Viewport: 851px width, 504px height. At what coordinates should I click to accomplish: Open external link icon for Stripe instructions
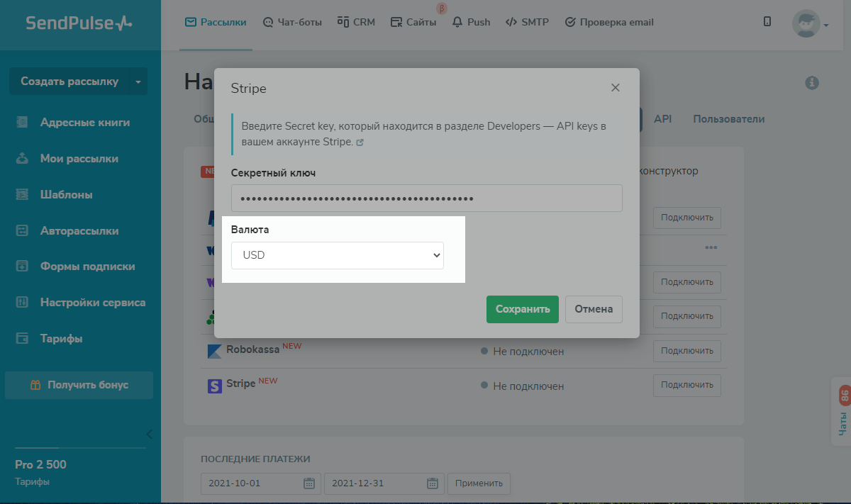(x=360, y=142)
